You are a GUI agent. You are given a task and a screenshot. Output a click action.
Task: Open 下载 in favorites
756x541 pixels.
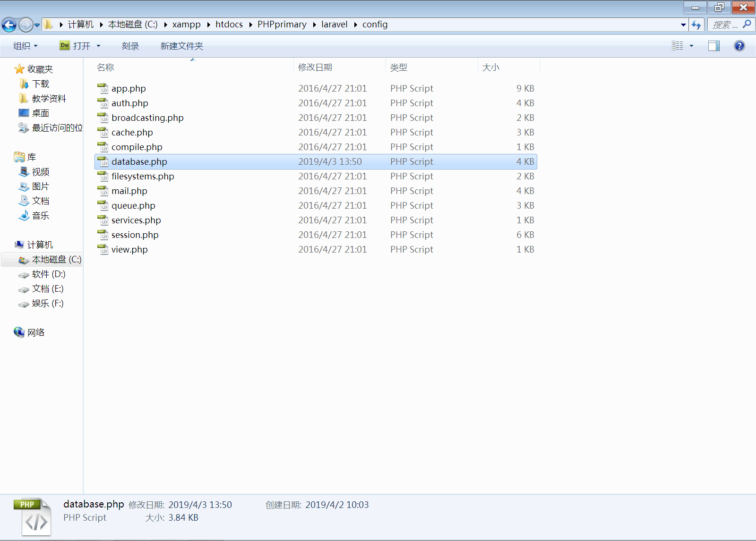coord(34,84)
